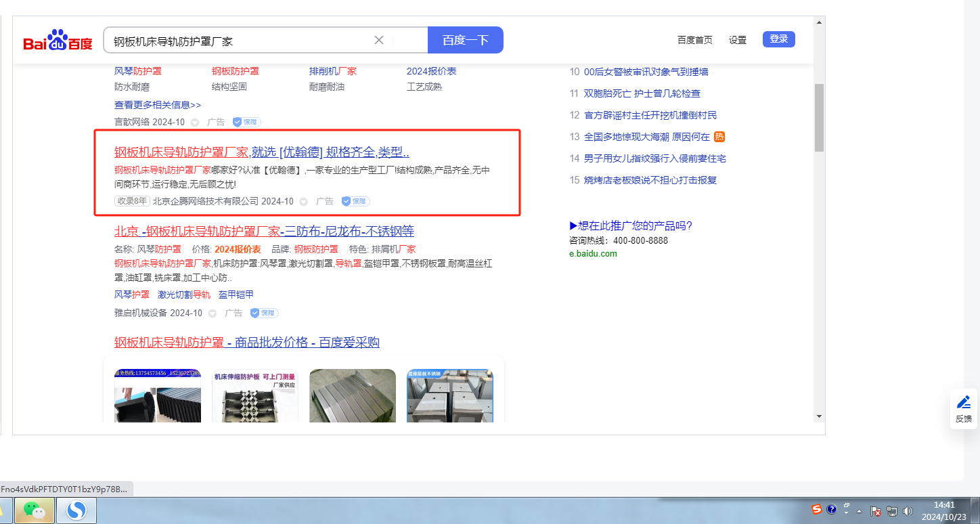Expand the ad options arrow beside 北京企腾网络技术有限公司
Viewport: 980px width, 524px height.
coord(304,201)
